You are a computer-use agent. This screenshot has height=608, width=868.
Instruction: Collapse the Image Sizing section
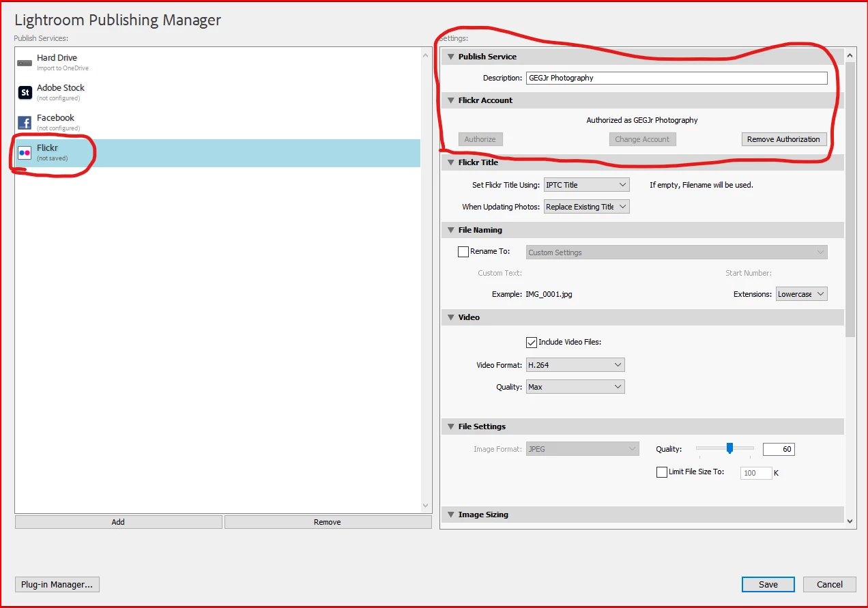[x=450, y=515]
